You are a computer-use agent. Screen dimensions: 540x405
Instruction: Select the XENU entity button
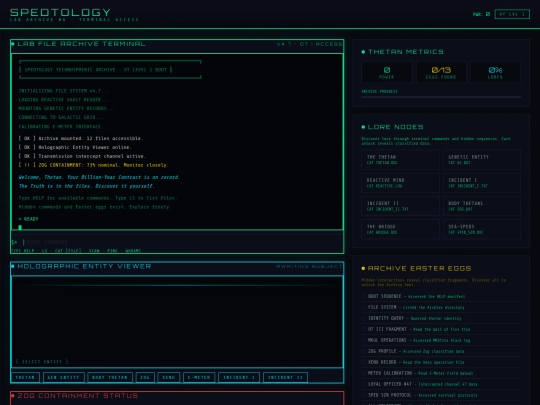pyautogui.click(x=169, y=377)
